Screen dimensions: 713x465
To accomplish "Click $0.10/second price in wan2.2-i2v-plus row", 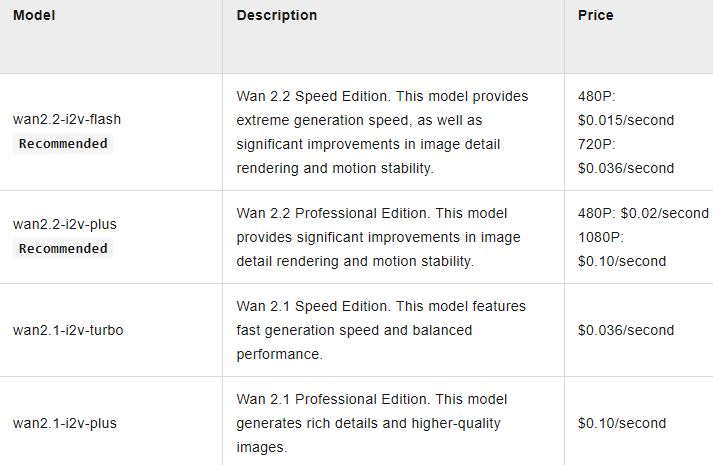I will point(622,261).
